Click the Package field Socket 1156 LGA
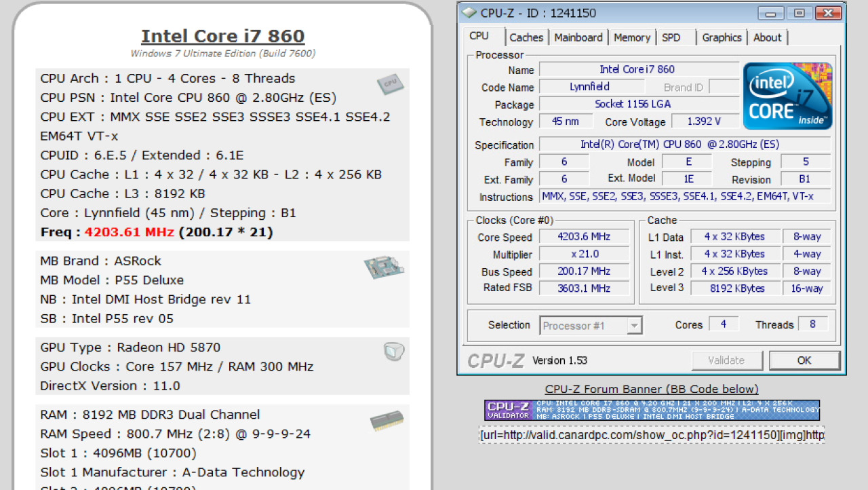The width and height of the screenshot is (868, 490). [x=638, y=104]
